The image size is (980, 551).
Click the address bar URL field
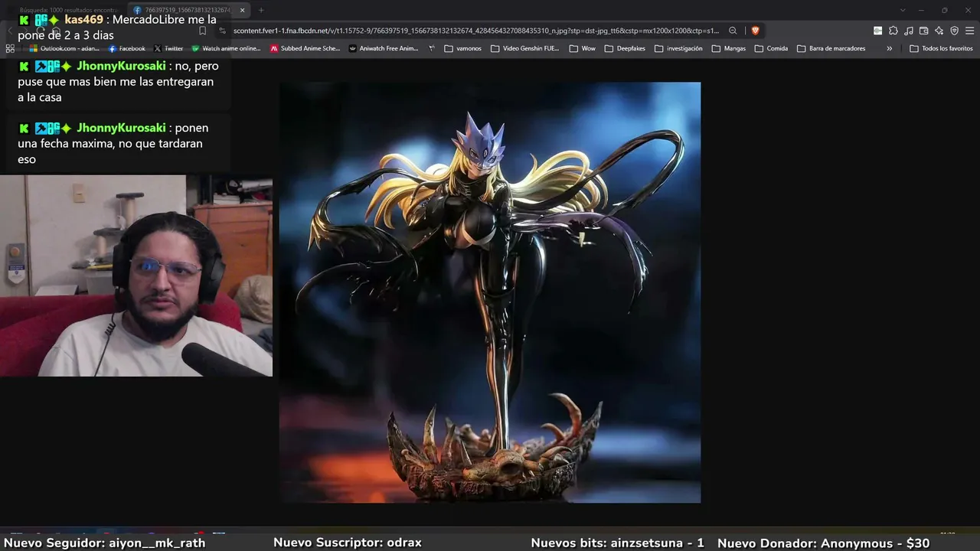click(476, 31)
